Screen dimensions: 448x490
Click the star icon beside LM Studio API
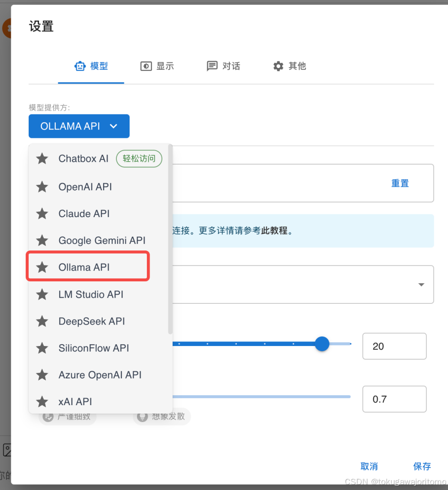click(42, 294)
